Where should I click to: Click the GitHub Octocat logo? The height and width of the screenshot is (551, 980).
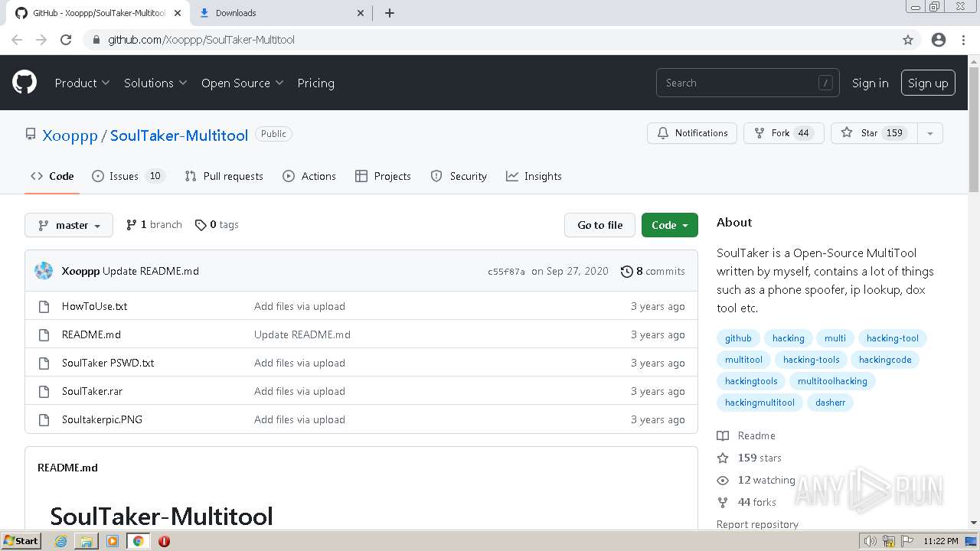click(x=24, y=83)
